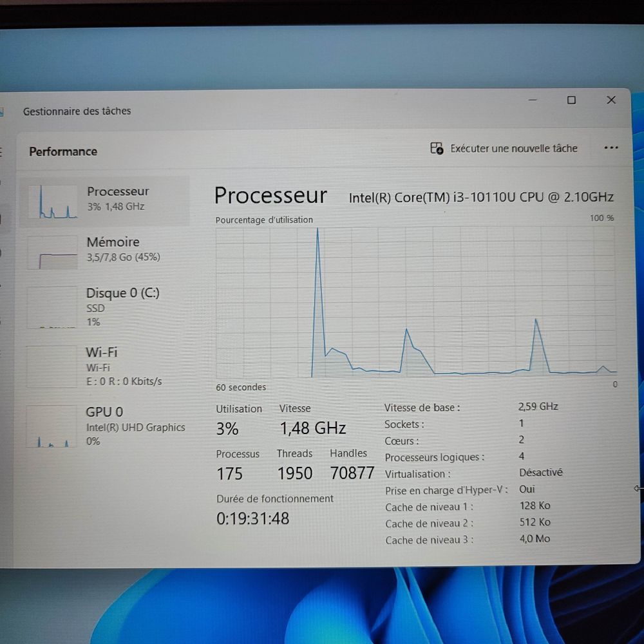The image size is (644, 644).
Task: Click the 70877 handles value
Action: click(x=352, y=473)
